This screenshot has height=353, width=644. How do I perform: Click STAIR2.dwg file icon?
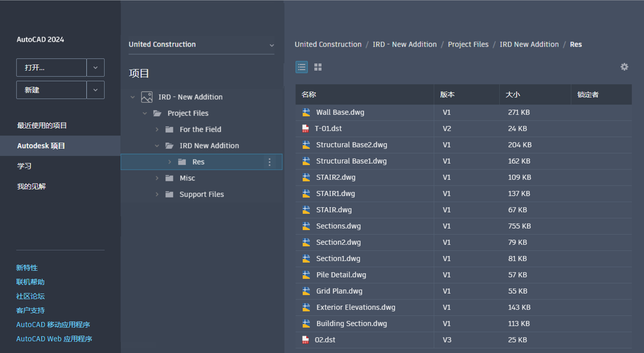[x=306, y=177]
